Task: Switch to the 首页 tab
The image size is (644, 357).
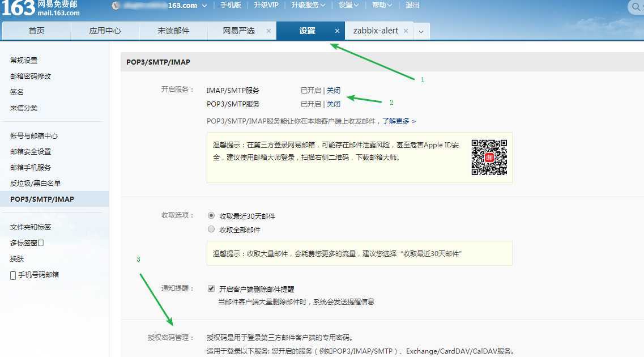Action: tap(37, 31)
